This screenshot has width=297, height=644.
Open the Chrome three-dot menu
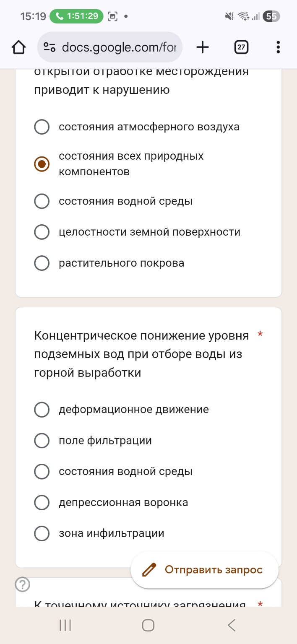278,47
